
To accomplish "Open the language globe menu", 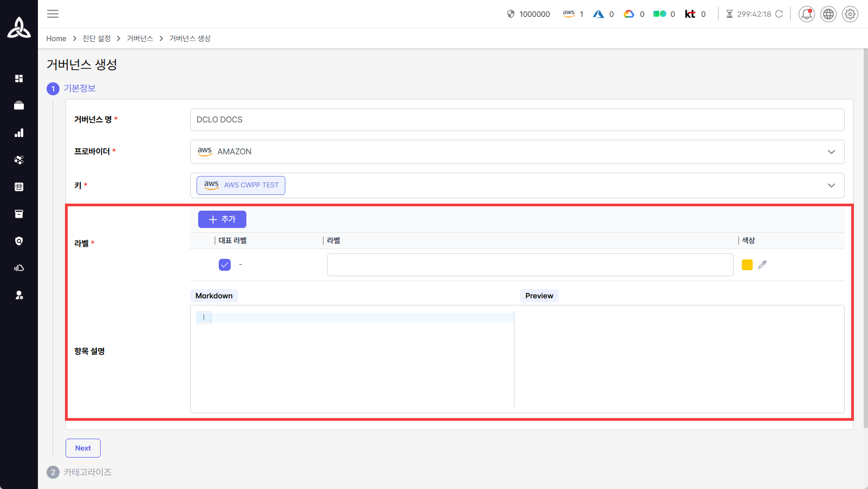I will pos(828,14).
